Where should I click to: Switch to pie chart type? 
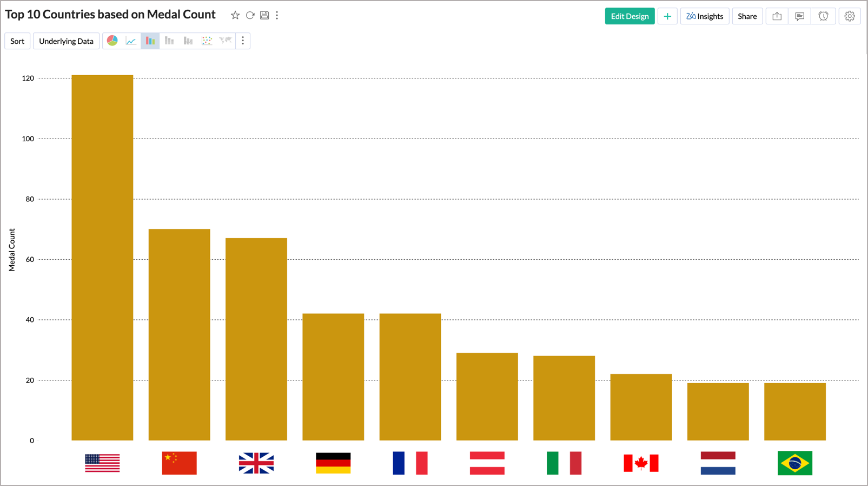(112, 41)
